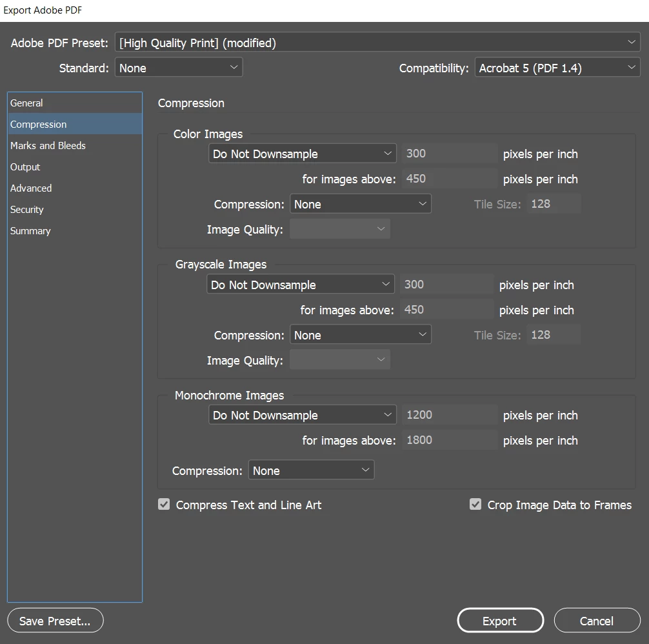Screen dimensions: 649x644
Task: Open the Adobe PDF Preset dropdown
Action: (377, 43)
